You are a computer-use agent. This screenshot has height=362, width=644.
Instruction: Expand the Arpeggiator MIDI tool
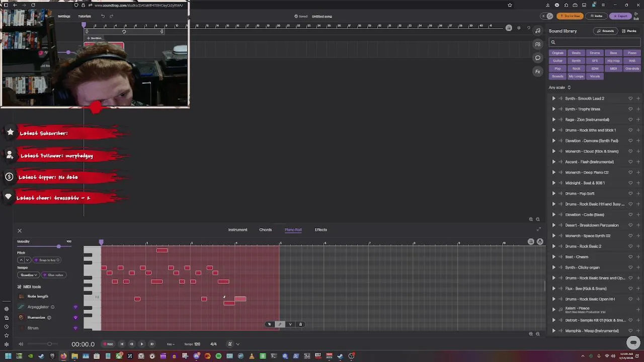(38, 307)
